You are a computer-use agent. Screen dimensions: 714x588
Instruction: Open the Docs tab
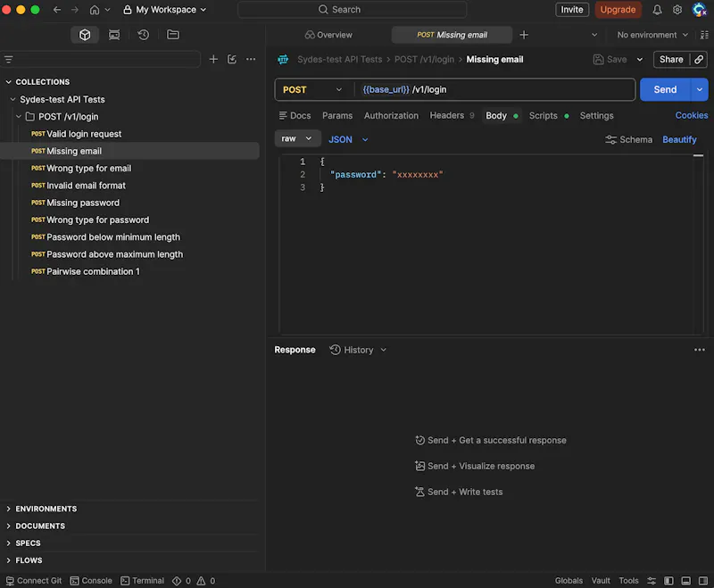[295, 116]
